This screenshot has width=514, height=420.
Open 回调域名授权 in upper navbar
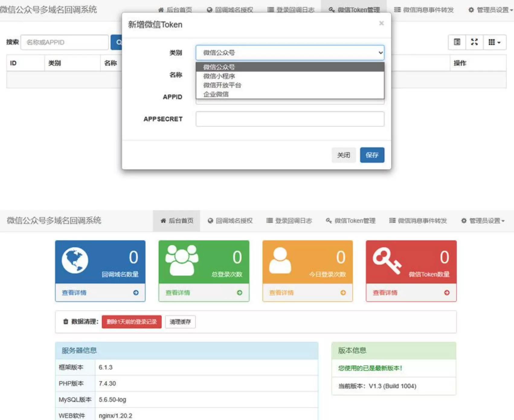coord(230,10)
